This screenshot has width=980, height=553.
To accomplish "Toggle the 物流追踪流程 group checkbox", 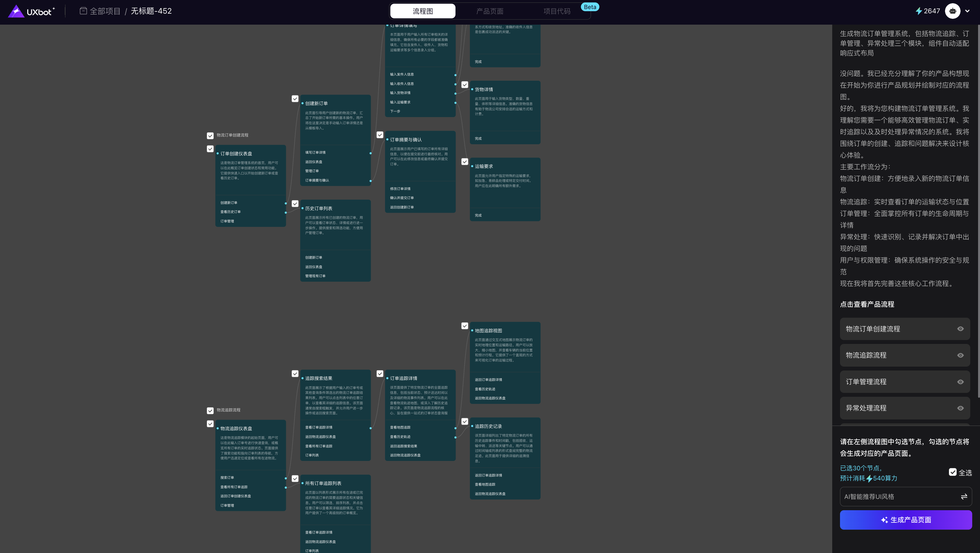I will tap(210, 410).
